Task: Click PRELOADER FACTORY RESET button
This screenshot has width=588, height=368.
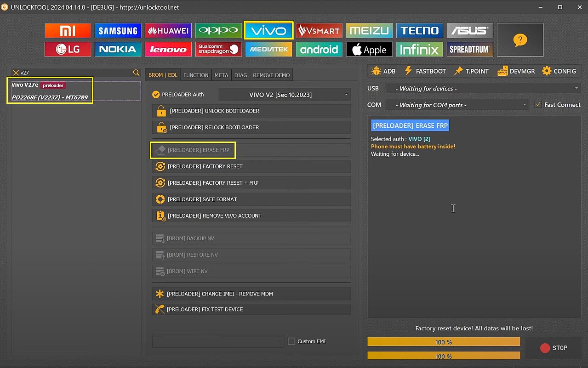Action: pos(251,166)
